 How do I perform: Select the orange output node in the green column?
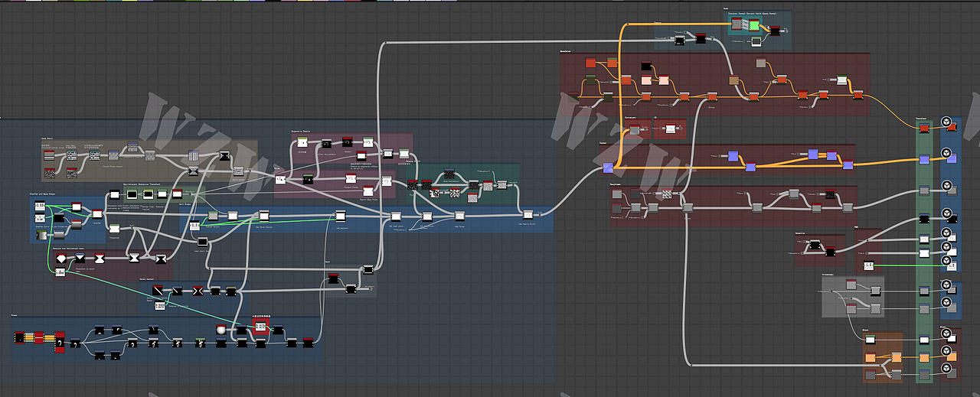tap(924, 358)
